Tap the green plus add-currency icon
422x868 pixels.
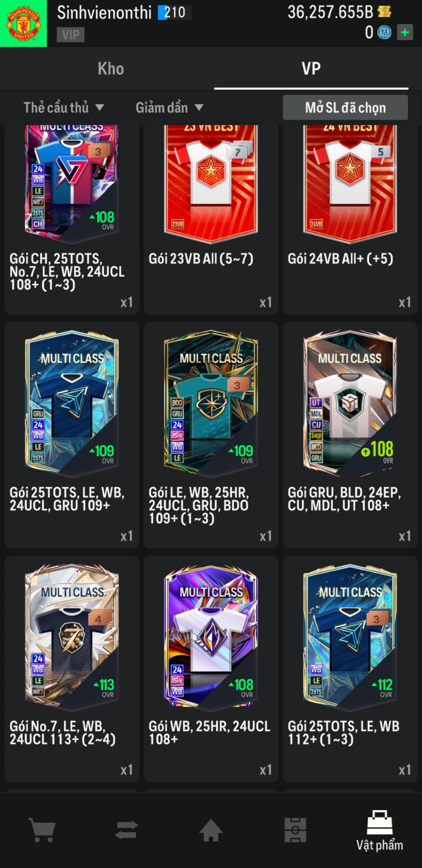405,32
